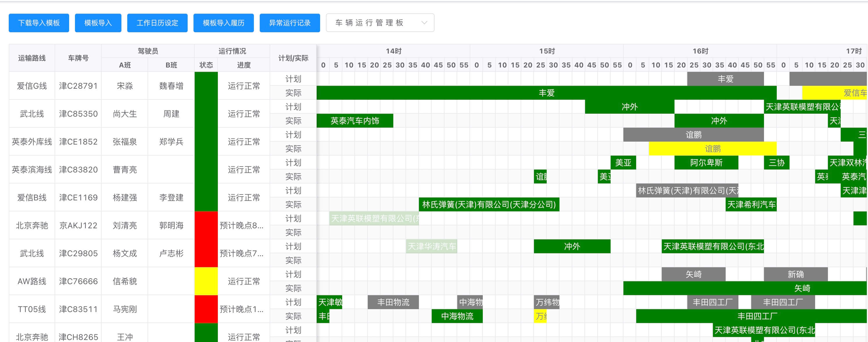Open 工作日历设定 settings
Viewport: 868px width, 342px height.
click(x=157, y=23)
